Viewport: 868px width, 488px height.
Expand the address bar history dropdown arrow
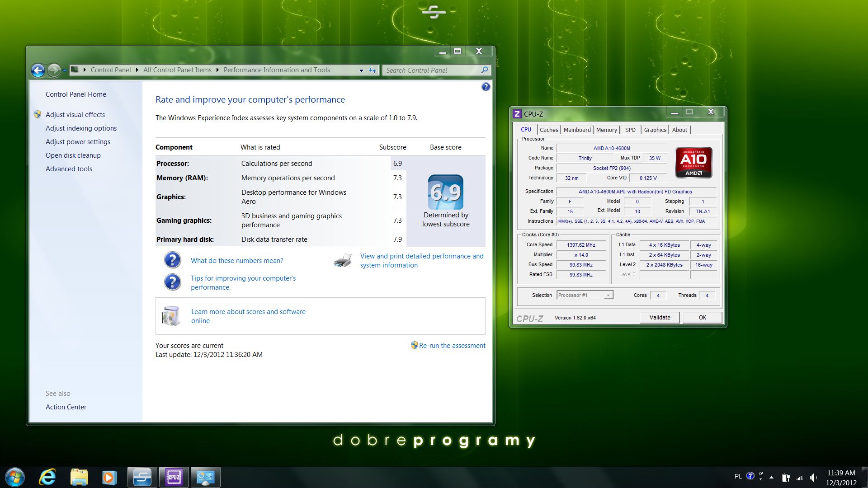coord(361,70)
